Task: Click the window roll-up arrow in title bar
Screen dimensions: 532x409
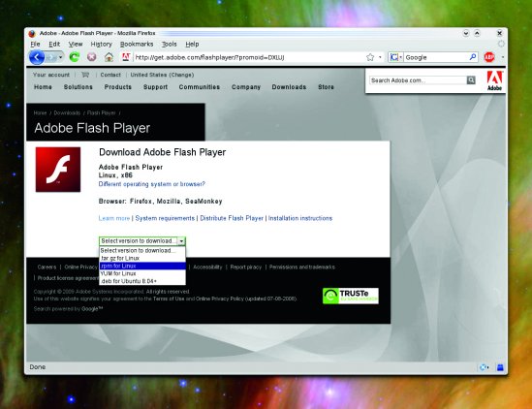Action: click(477, 33)
